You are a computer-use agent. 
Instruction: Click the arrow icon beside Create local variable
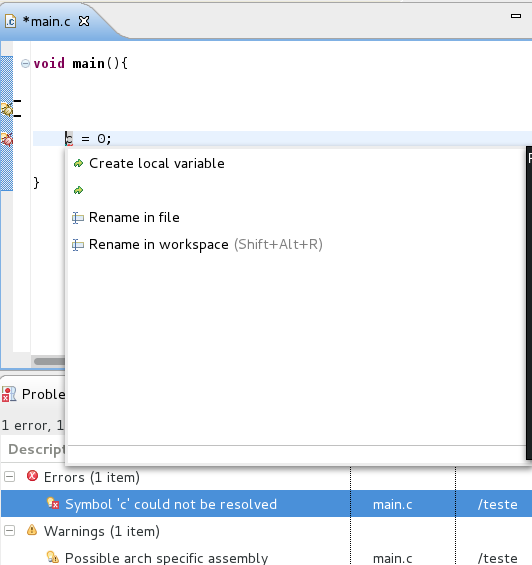(78, 164)
